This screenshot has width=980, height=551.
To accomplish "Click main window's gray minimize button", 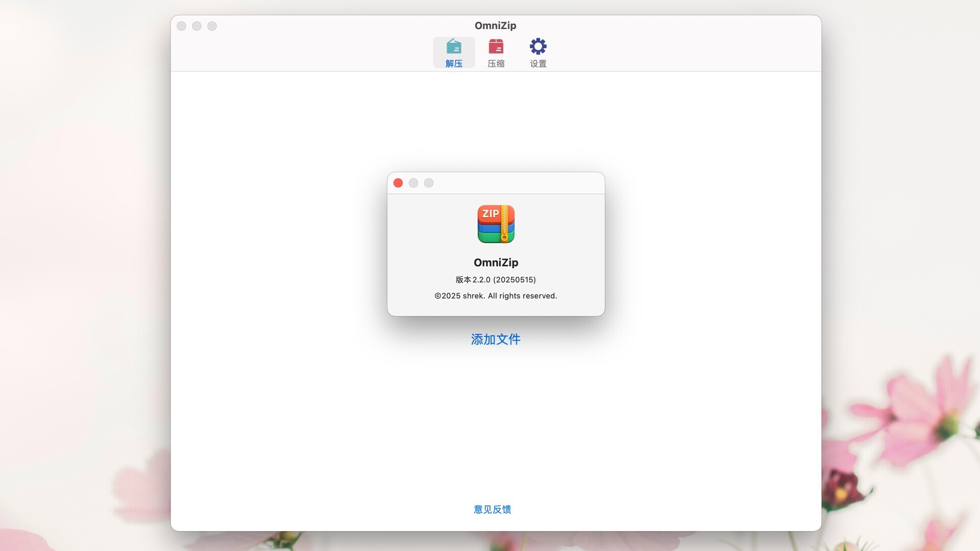I will click(x=197, y=26).
